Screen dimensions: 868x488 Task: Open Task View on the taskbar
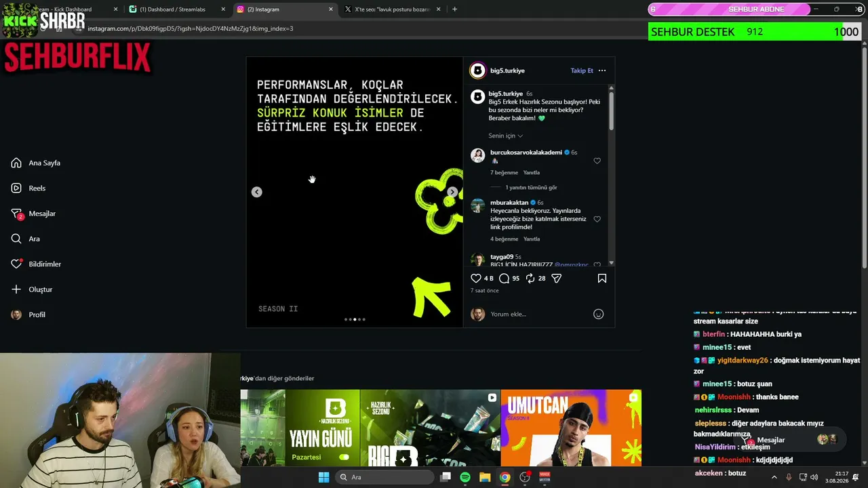[x=446, y=477]
